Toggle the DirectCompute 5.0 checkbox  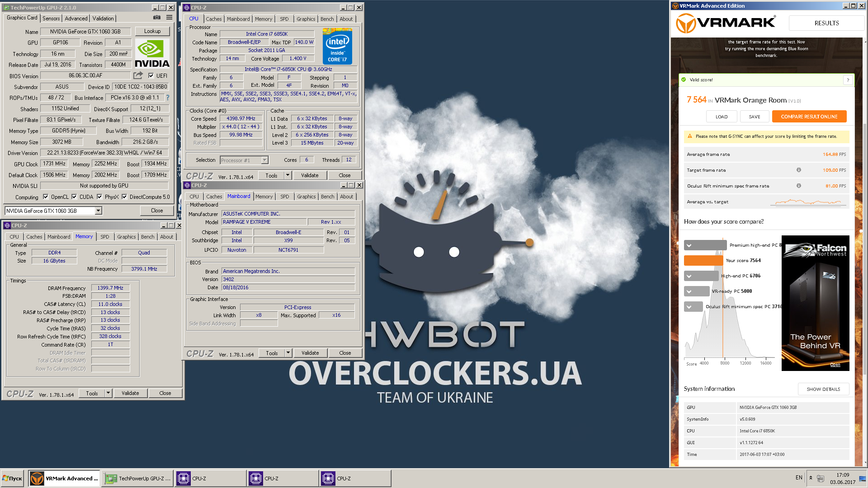124,197
